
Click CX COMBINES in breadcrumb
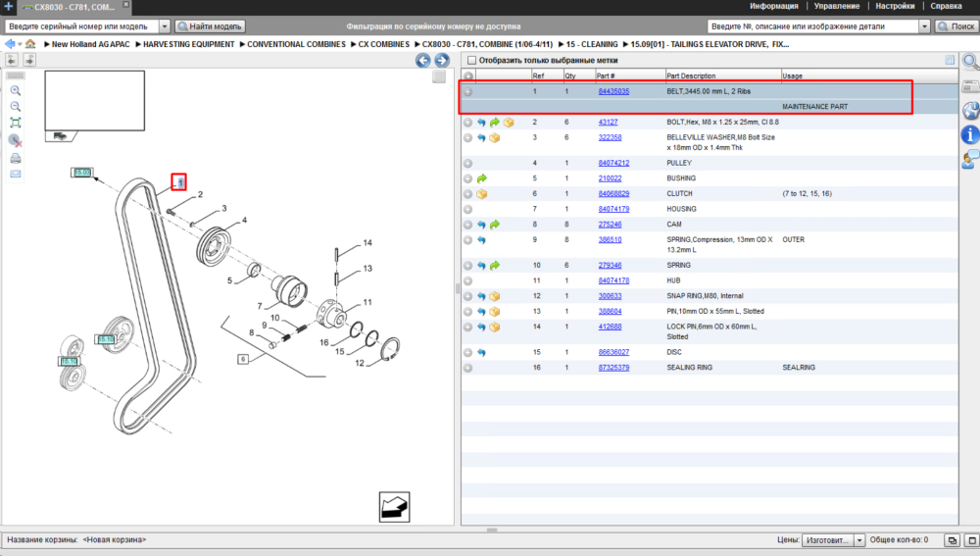(x=384, y=44)
